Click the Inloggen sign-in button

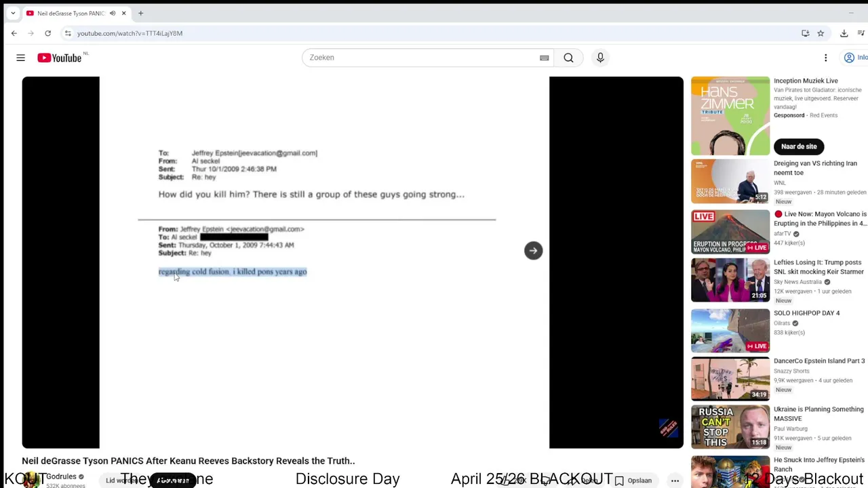[x=854, y=58]
